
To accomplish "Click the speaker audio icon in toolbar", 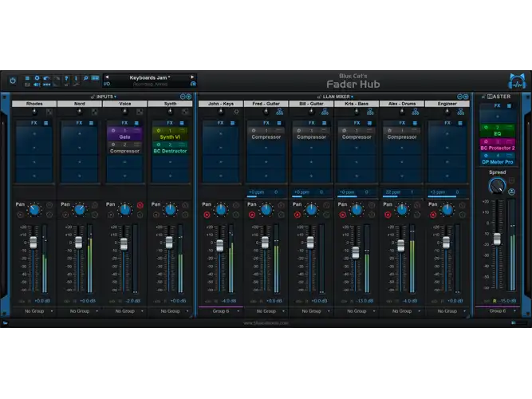I will click(x=37, y=85).
